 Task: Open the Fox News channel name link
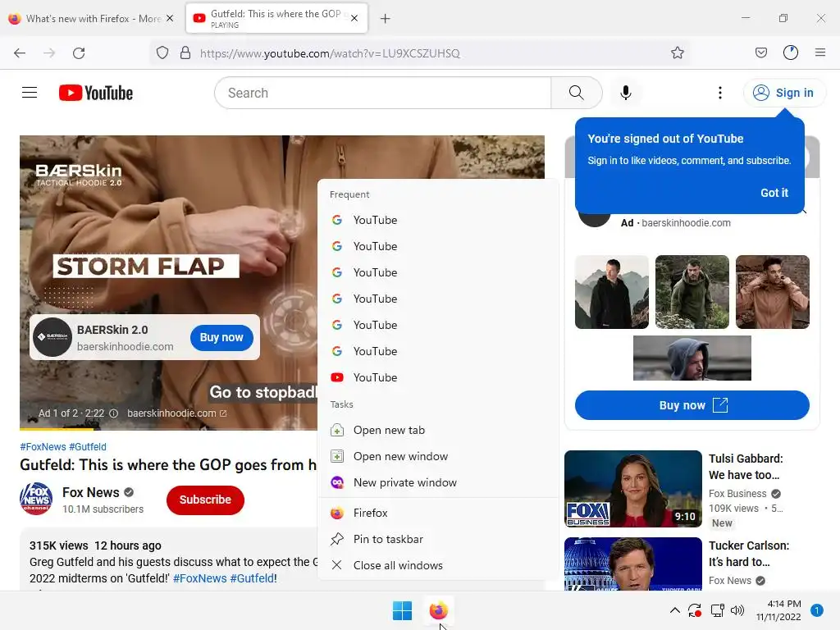click(x=90, y=492)
